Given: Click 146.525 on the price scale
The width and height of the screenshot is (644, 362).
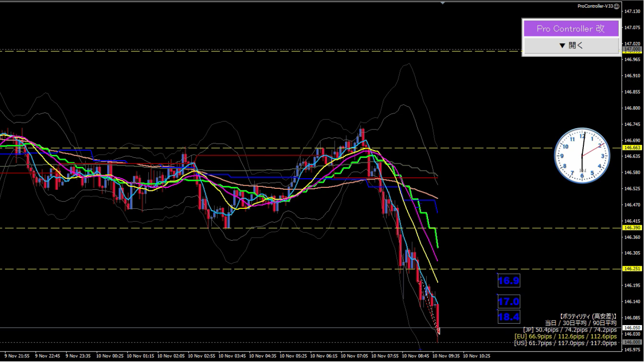Looking at the screenshot, I should [633, 188].
